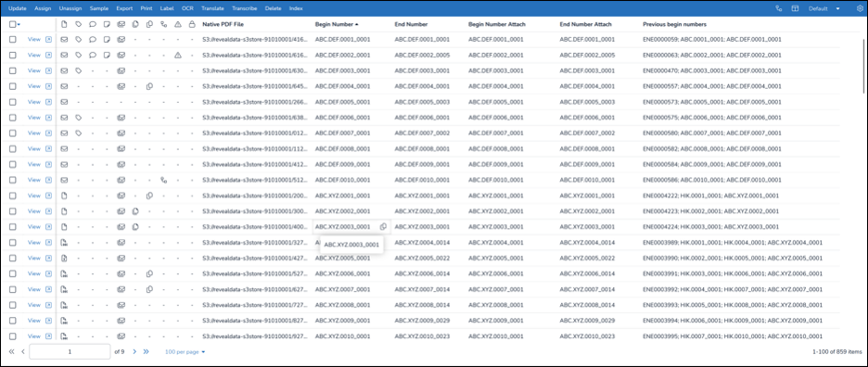Click the exact duplicates column header icon

[135, 24]
